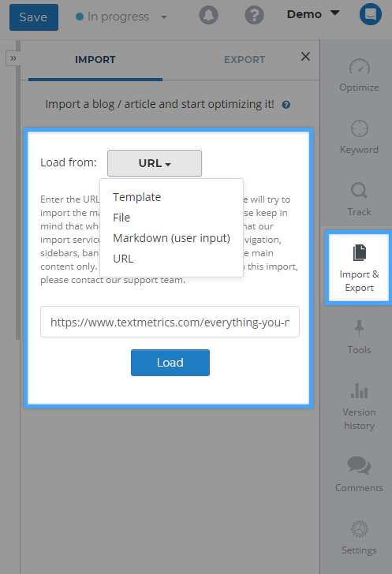This screenshot has width=392, height=574.
Task: Click the notifications bell icon
Action: click(x=208, y=16)
